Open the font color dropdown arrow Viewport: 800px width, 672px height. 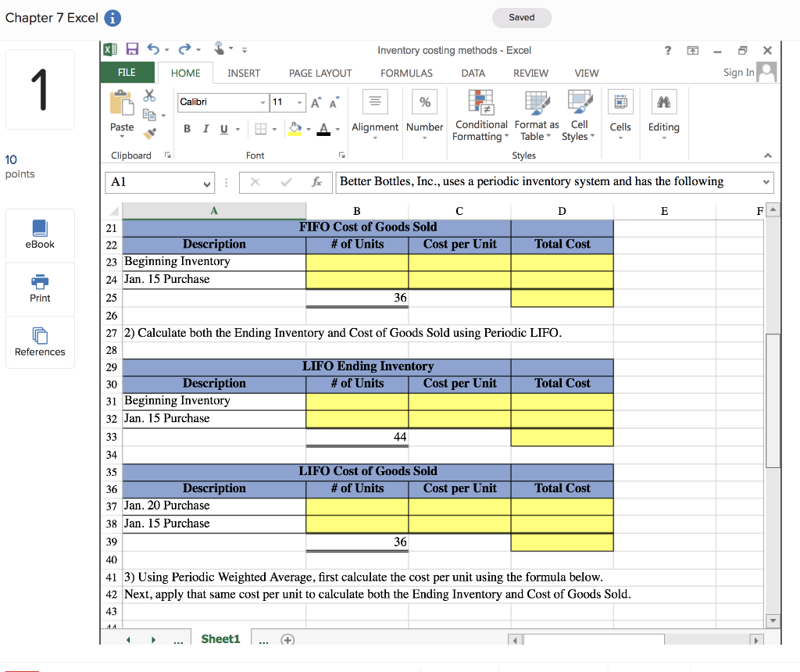click(337, 130)
